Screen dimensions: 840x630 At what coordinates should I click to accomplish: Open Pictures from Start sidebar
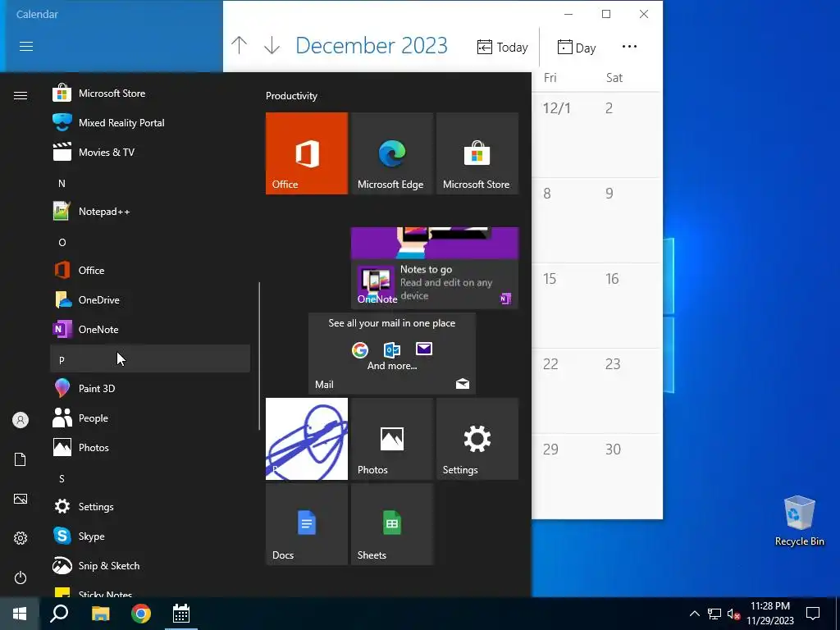[x=21, y=499]
